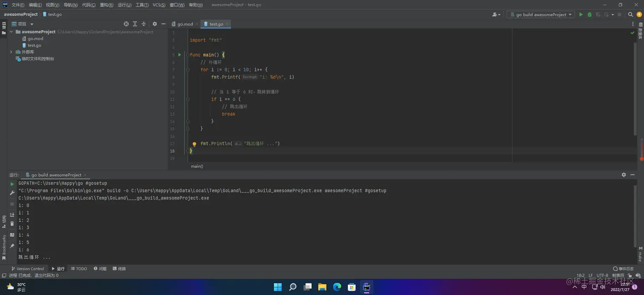The image size is (644, 295).
Task: Run go build awesomeProject from top toolbar
Action: pyautogui.click(x=581, y=14)
